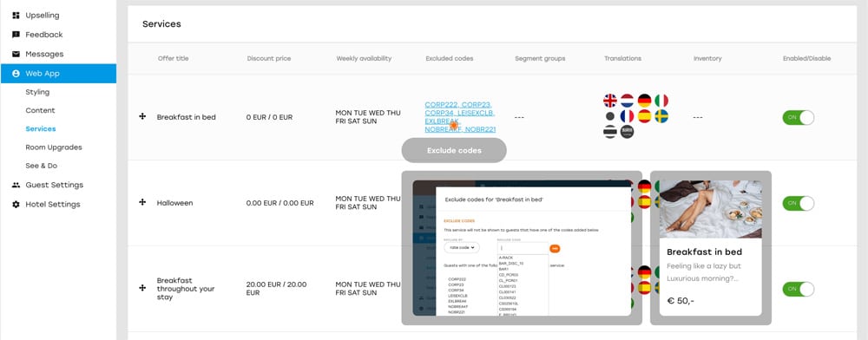Image resolution: width=868 pixels, height=340 pixels.
Task: Click the Breakfast in bed preview card image
Action: click(x=711, y=210)
